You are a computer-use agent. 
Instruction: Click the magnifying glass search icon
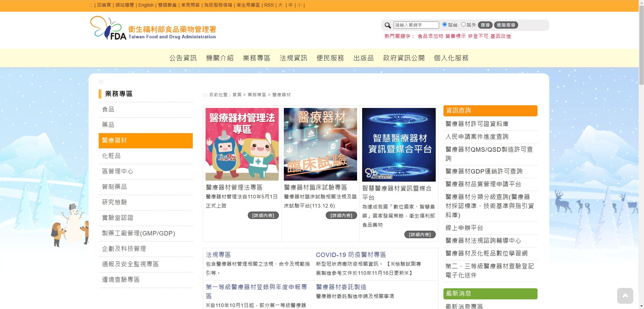pyautogui.click(x=388, y=25)
